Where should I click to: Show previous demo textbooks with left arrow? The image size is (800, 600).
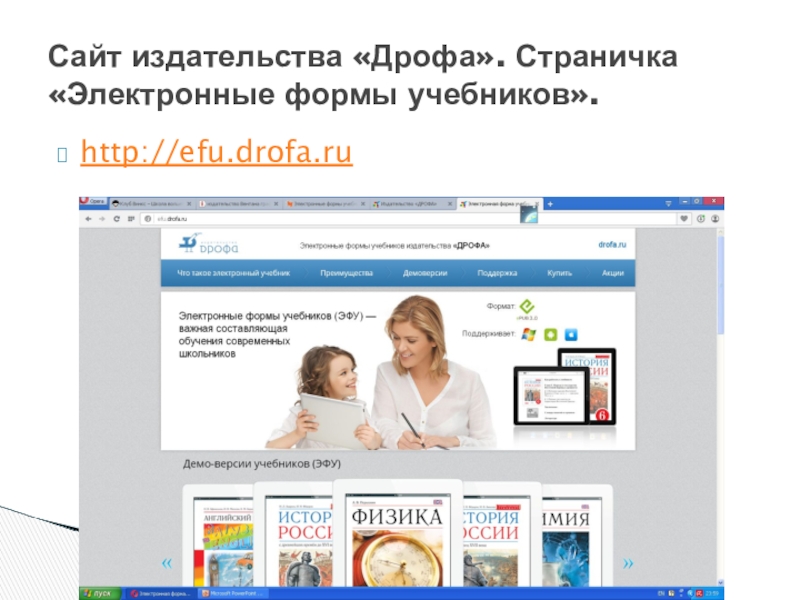tap(167, 563)
